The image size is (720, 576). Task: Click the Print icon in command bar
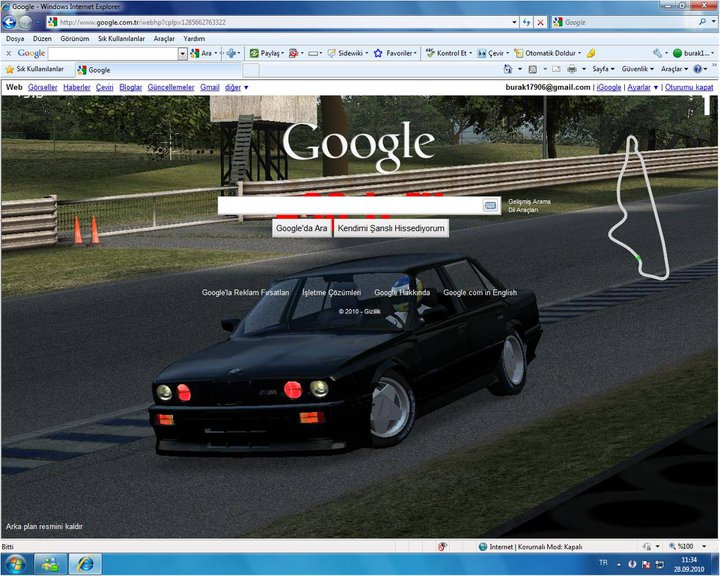click(x=572, y=69)
